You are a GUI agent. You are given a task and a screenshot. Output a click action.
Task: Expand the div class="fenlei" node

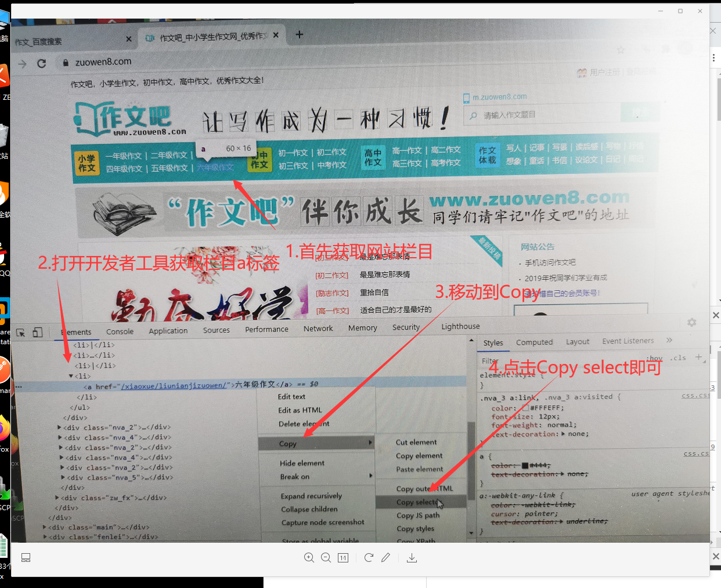click(x=45, y=538)
